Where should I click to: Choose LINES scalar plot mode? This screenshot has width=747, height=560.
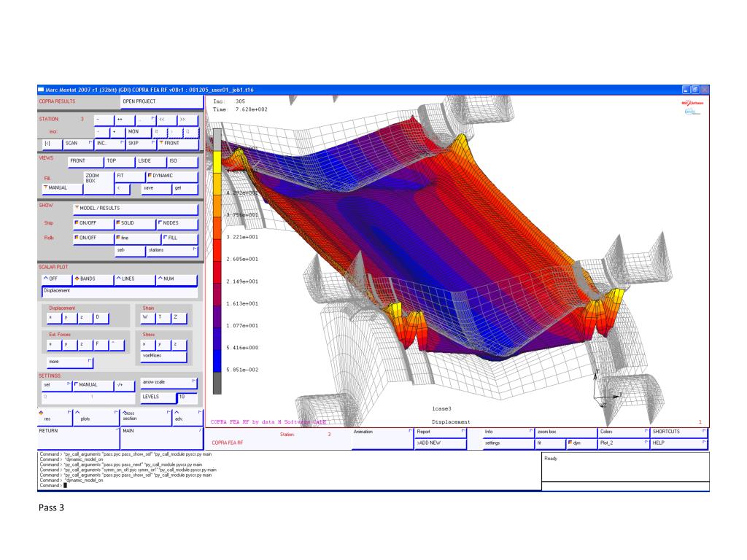pyautogui.click(x=135, y=279)
